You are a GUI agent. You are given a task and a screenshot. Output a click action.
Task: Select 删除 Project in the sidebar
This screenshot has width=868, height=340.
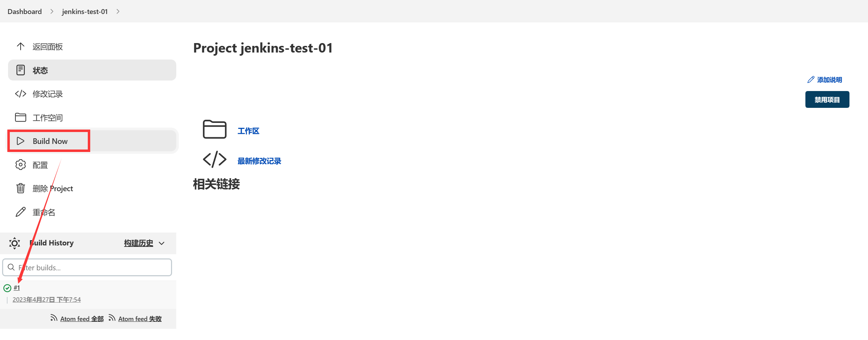pyautogui.click(x=52, y=188)
